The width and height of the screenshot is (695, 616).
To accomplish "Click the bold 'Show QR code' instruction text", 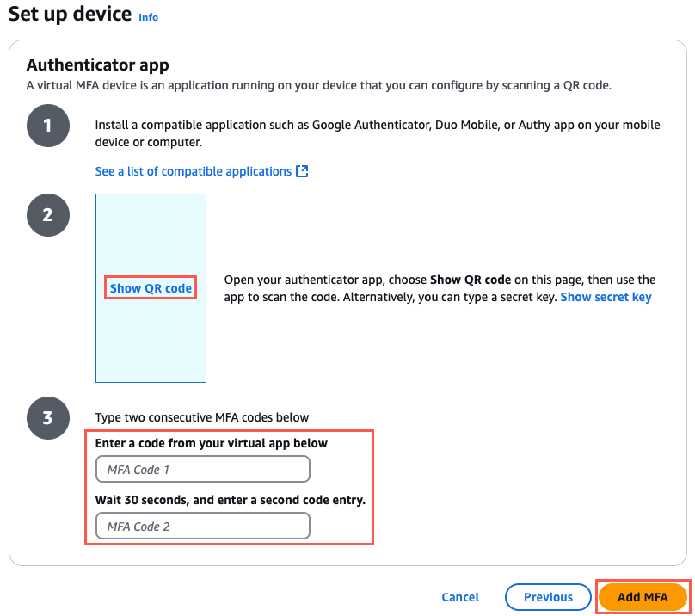I will click(471, 280).
